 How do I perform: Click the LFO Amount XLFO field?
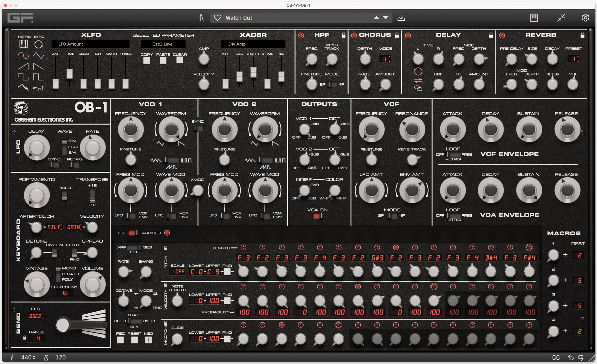[90, 44]
